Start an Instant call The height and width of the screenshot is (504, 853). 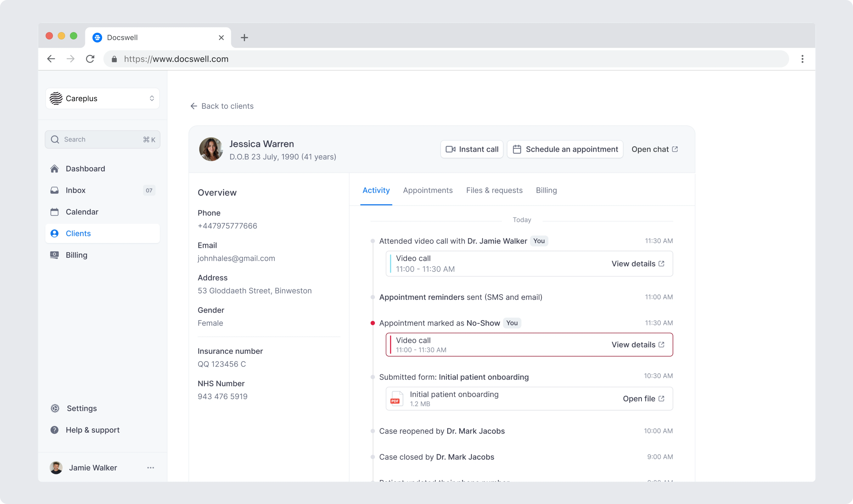[x=472, y=149]
